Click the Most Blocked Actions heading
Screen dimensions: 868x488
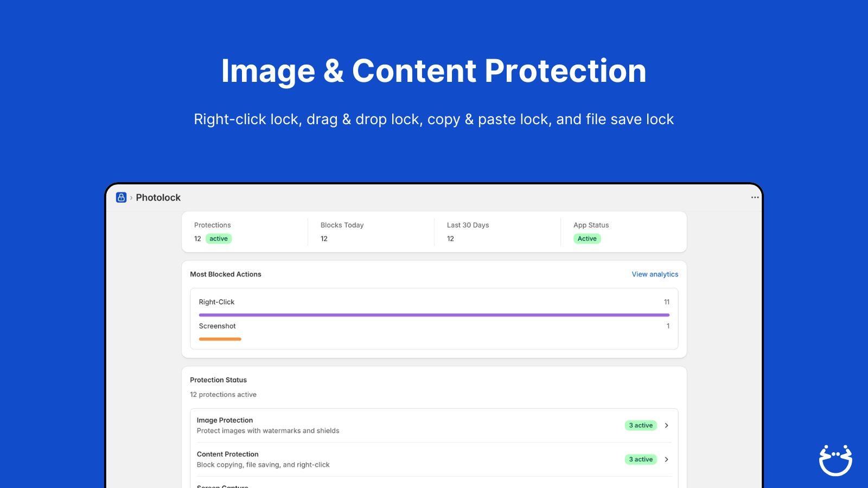(x=225, y=274)
